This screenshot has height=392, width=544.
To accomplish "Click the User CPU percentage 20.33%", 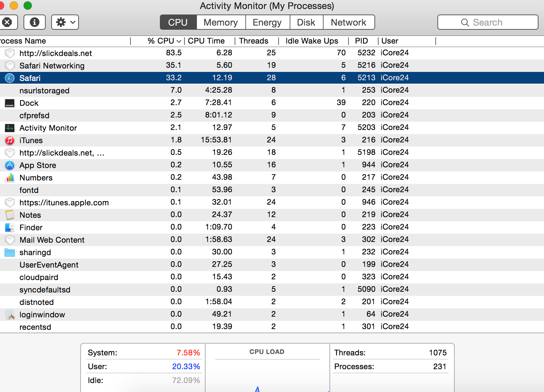I will (x=186, y=366).
